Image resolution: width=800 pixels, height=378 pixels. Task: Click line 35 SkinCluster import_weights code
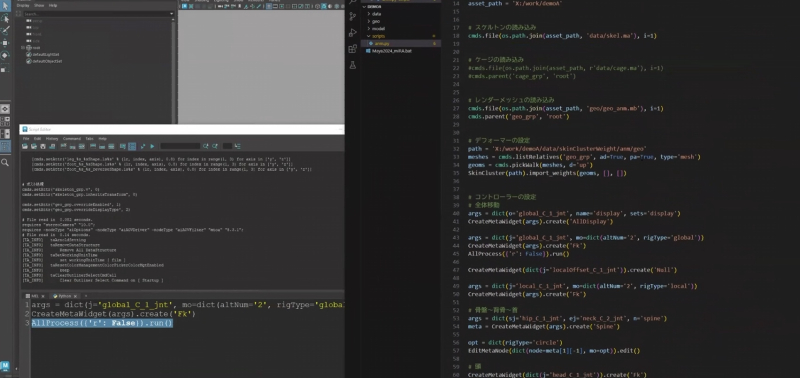(x=546, y=173)
